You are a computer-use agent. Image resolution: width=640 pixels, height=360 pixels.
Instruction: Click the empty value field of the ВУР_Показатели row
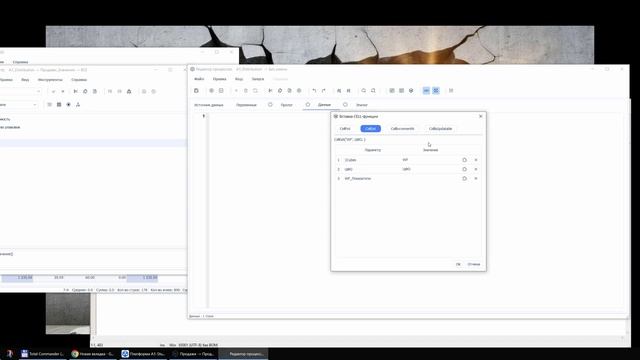(x=430, y=178)
